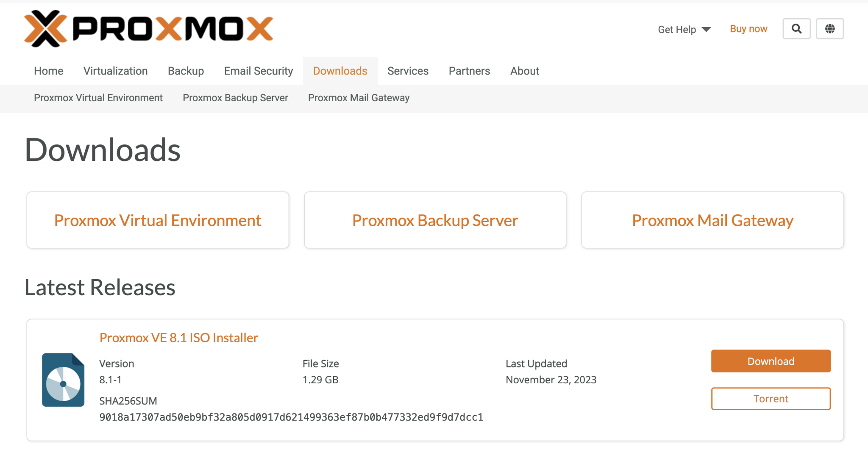Click the Buy now link
The width and height of the screenshot is (868, 449).
(x=748, y=28)
